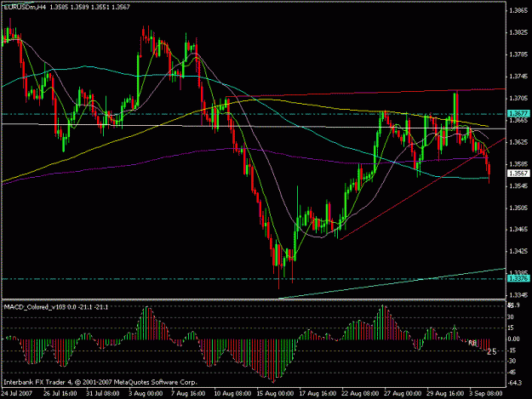Click the MACD scale value 30
The height and width of the screenshot is (399, 532).
click(510, 317)
